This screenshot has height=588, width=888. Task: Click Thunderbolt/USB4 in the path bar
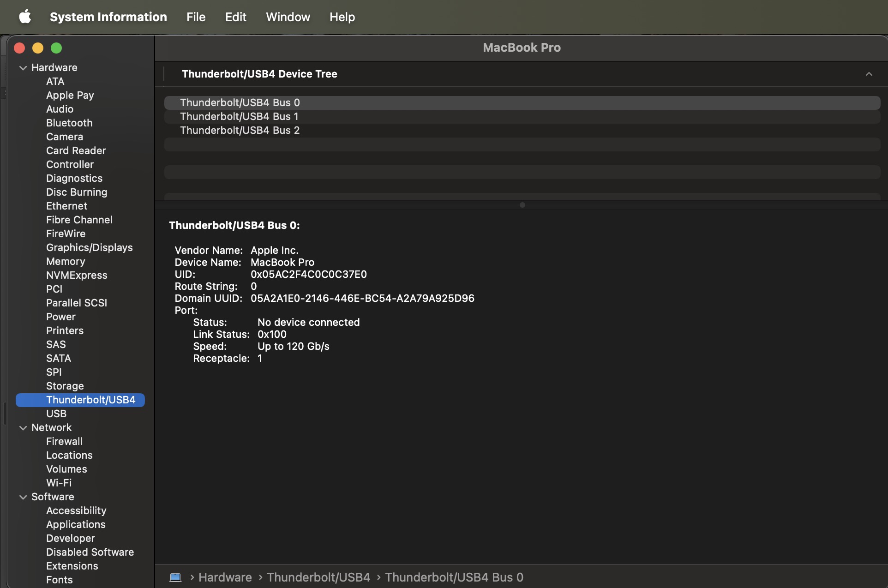[318, 577]
